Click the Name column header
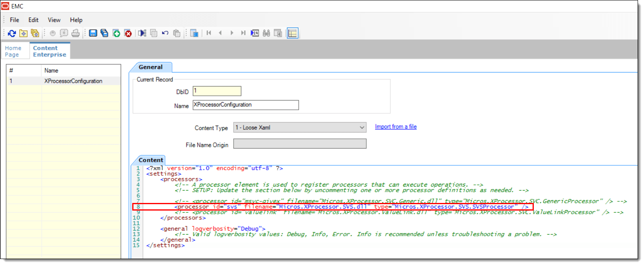This screenshot has height=265, width=644. point(81,70)
